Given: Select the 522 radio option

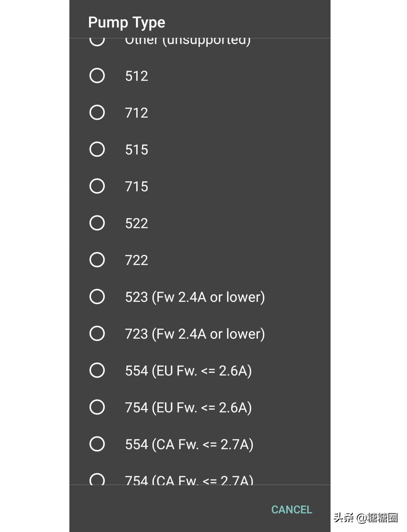Looking at the screenshot, I should pyautogui.click(x=97, y=223).
